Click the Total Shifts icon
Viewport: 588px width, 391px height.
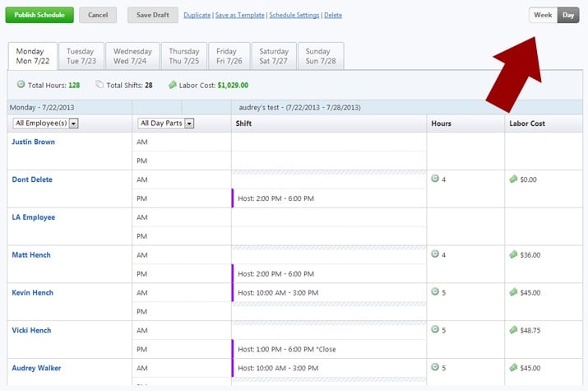tap(100, 84)
